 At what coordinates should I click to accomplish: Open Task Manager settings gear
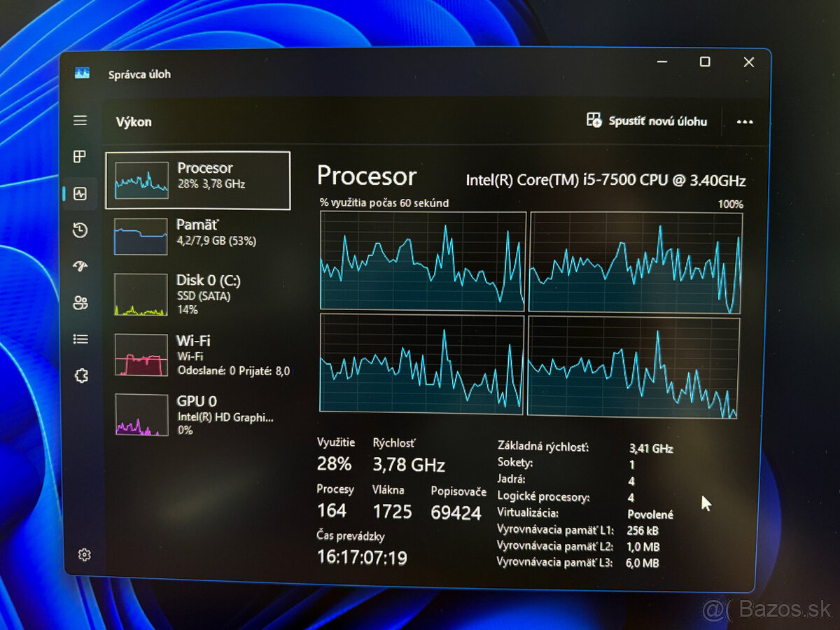click(84, 555)
